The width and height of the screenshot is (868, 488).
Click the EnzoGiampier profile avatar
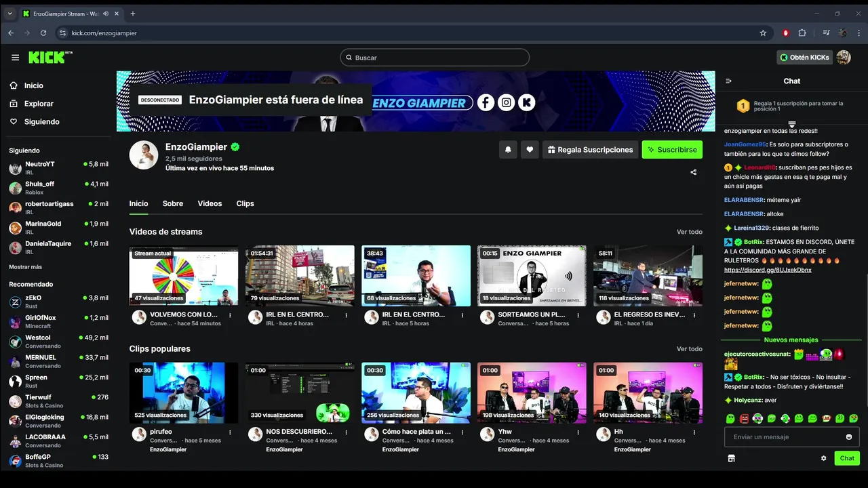tap(144, 155)
